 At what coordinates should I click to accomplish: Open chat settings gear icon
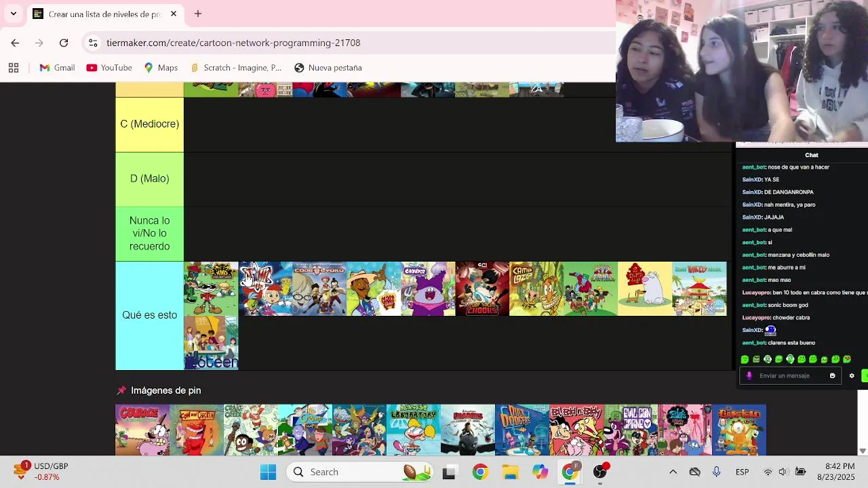coord(852,375)
